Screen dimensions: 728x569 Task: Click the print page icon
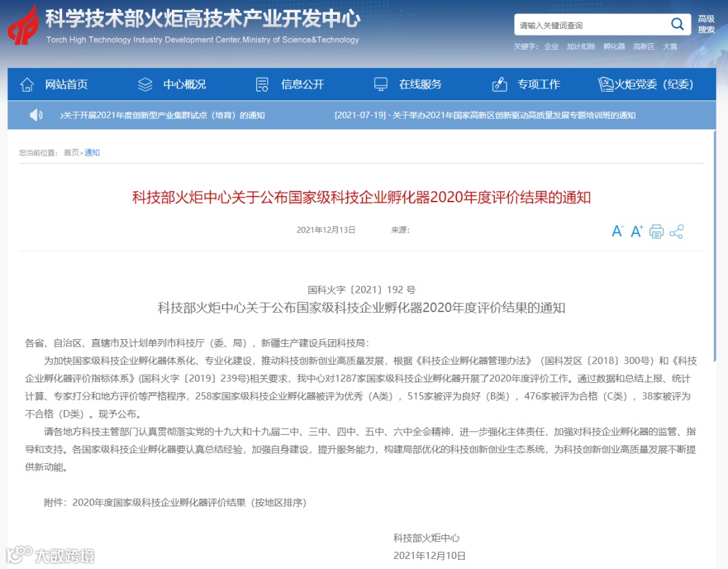click(x=656, y=231)
